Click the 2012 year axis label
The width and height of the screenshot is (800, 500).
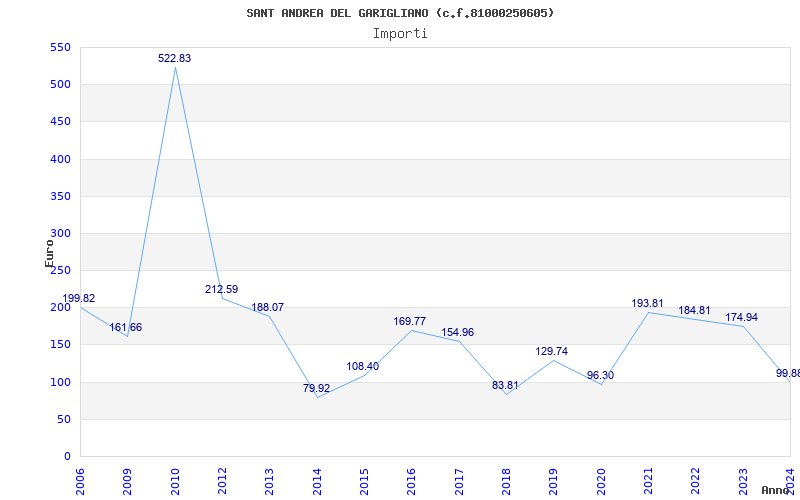point(222,482)
